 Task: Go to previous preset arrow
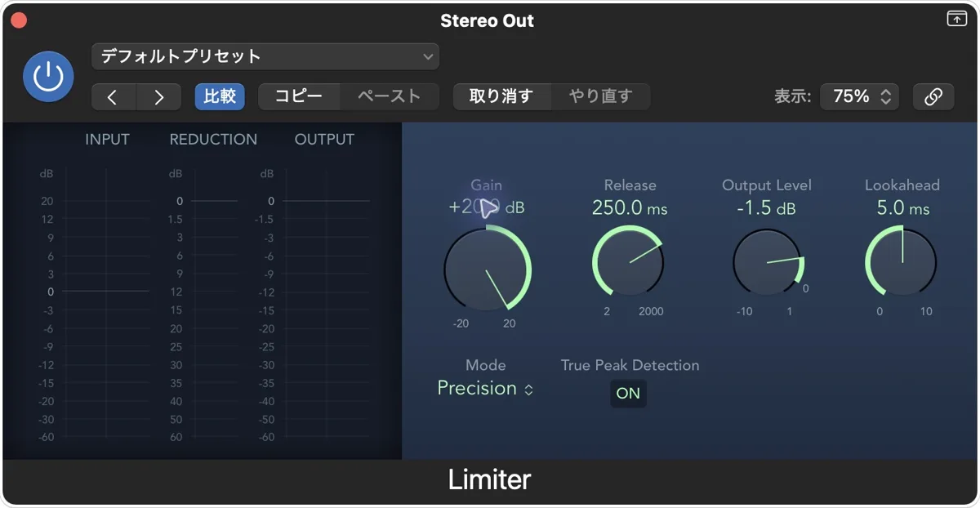point(113,96)
